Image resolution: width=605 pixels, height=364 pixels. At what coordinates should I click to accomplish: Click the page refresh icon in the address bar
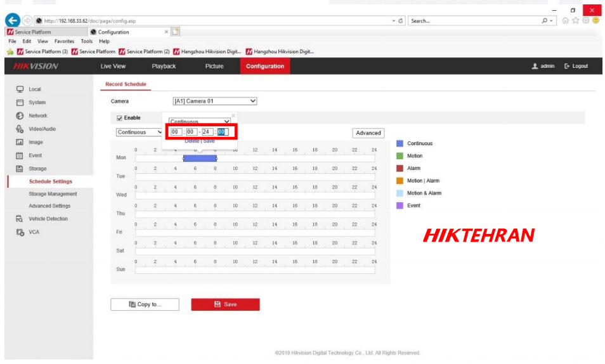pos(401,21)
